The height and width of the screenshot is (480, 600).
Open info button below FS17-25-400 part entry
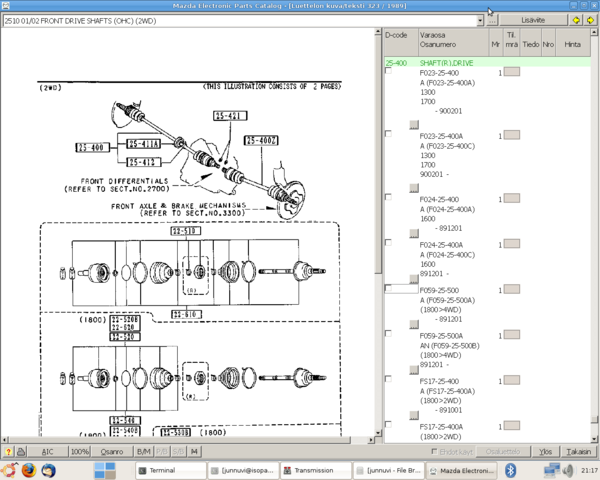pyautogui.click(x=414, y=415)
